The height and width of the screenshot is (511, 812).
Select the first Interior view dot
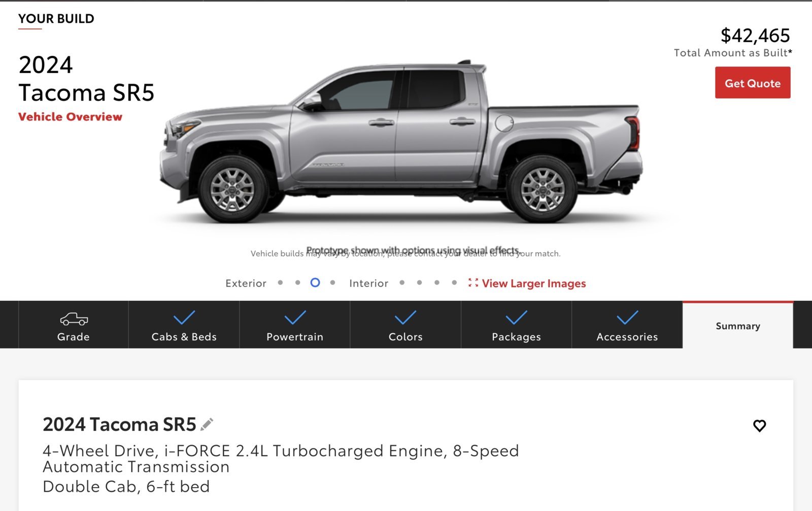coord(402,282)
